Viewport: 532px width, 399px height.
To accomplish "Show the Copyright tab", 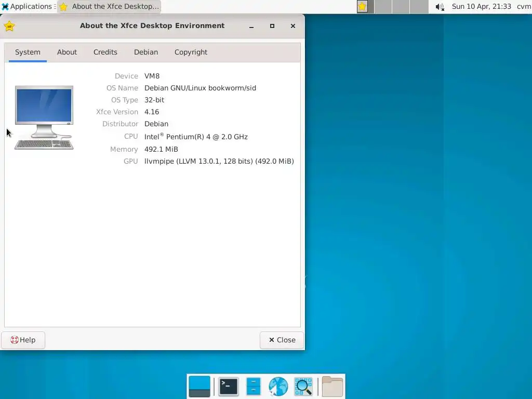I will [x=191, y=52].
